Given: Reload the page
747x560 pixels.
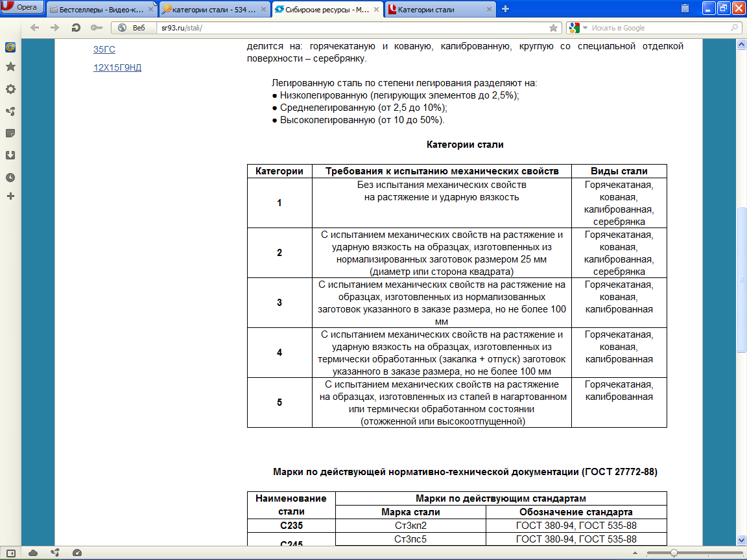Looking at the screenshot, I should pyautogui.click(x=76, y=28).
